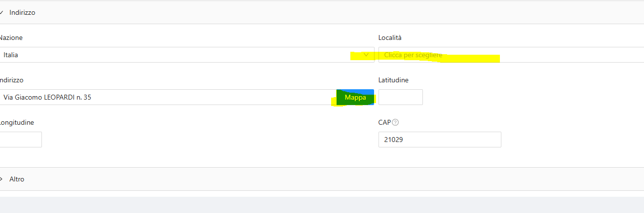Open the Altro section header title

pos(17,179)
